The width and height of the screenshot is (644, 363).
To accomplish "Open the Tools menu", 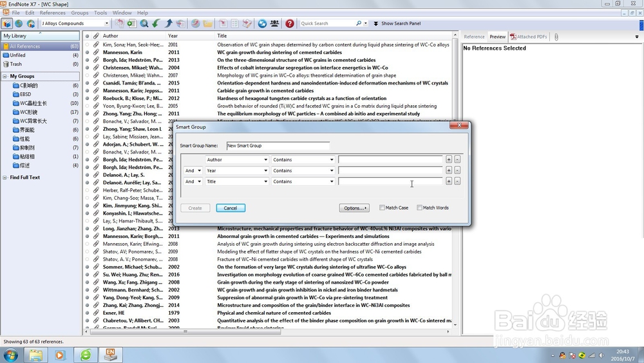I will (100, 13).
